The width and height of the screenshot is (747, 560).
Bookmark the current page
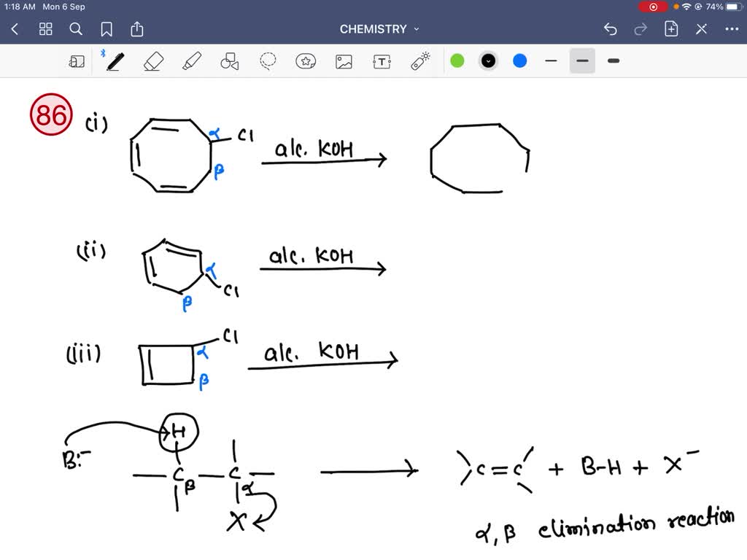click(x=107, y=29)
